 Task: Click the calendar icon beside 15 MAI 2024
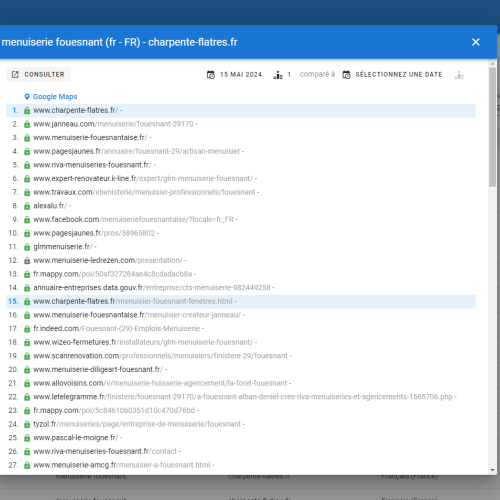211,75
